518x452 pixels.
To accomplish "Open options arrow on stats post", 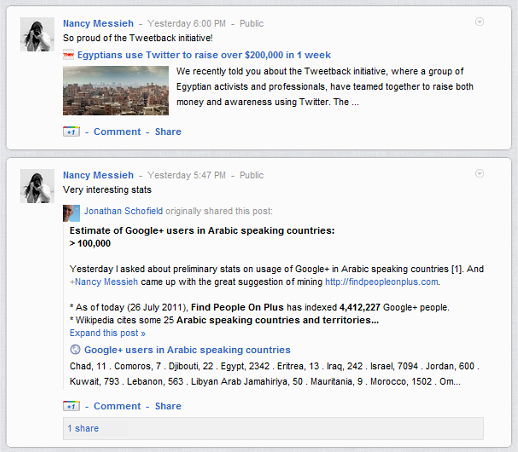I will pos(479,174).
